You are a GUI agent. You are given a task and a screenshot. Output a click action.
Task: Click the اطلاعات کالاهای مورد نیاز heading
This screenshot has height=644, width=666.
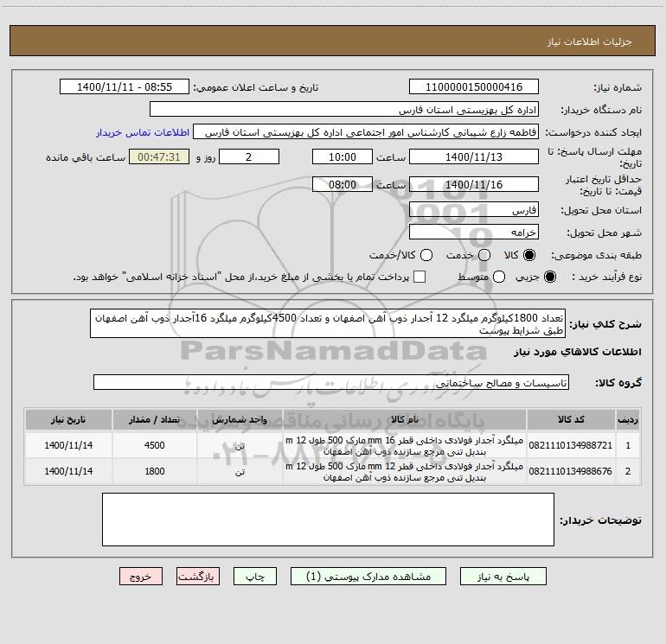pyautogui.click(x=577, y=352)
